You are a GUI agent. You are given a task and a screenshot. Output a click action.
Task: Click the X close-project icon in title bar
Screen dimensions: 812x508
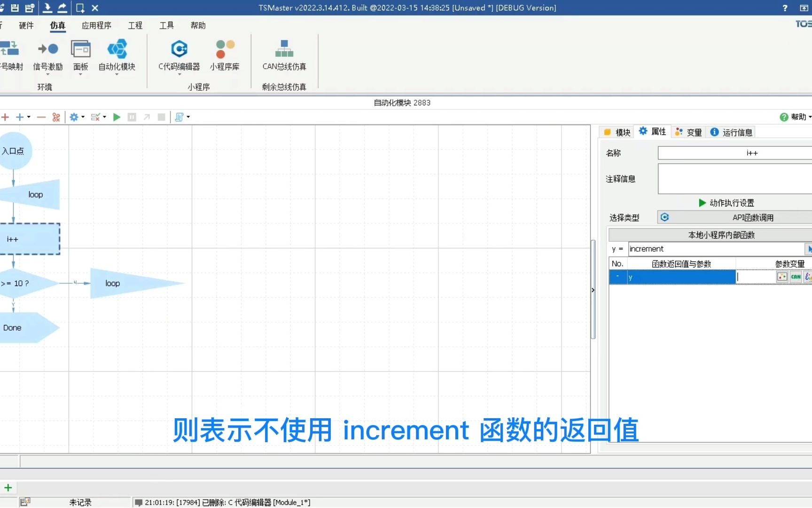pyautogui.click(x=95, y=8)
